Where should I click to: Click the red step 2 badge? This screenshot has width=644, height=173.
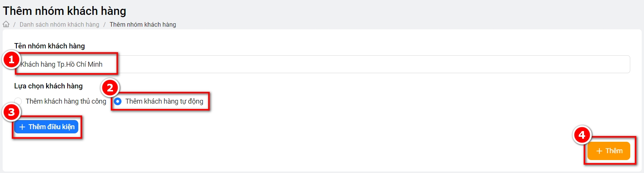coord(110,88)
